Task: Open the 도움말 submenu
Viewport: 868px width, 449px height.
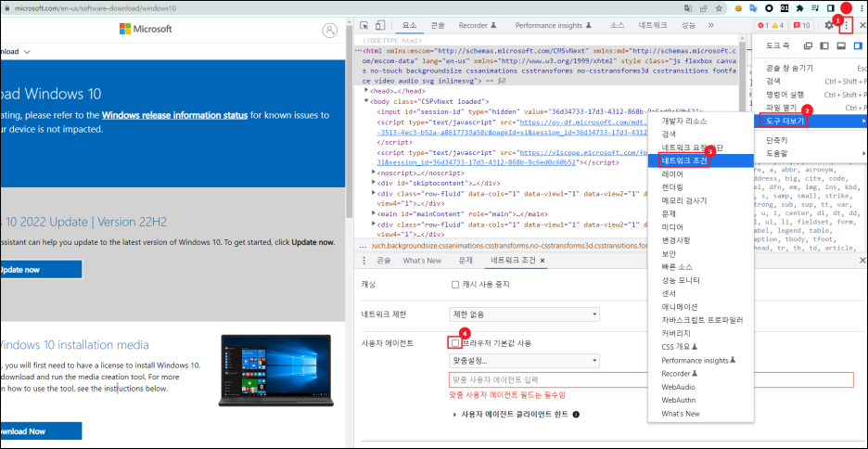Action: coord(811,153)
